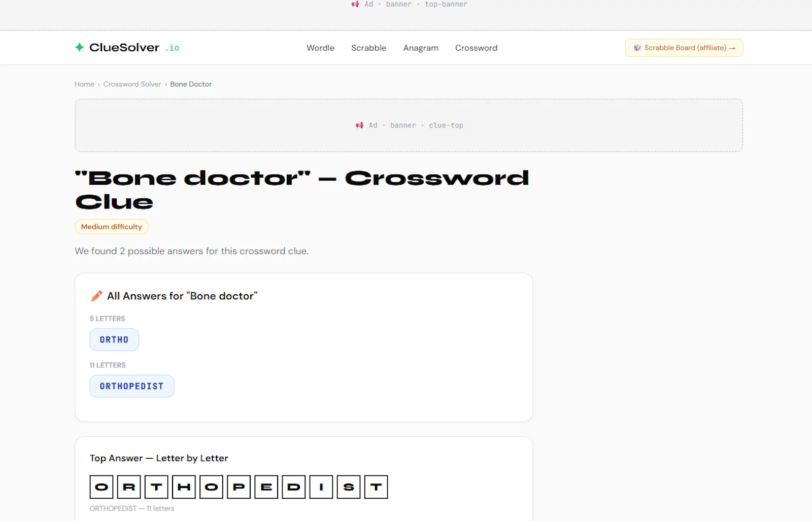Click "ORTHOPEDIST — 11 letters" caption

pyautogui.click(x=132, y=508)
